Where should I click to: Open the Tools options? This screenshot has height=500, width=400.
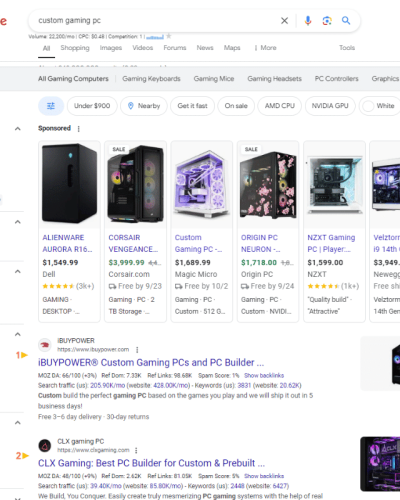point(347,48)
